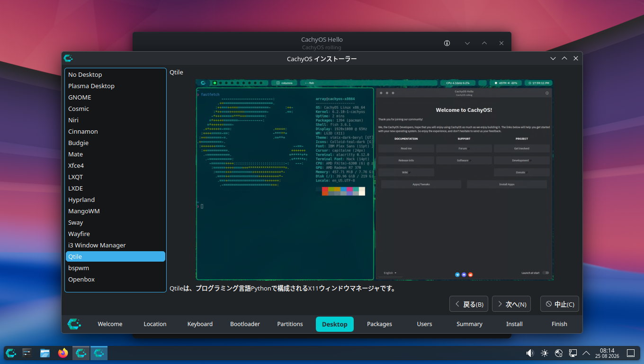Viewport: 644px width, 364px height.
Task: Open the Disks and Devices tray icon
Action: 559,353
